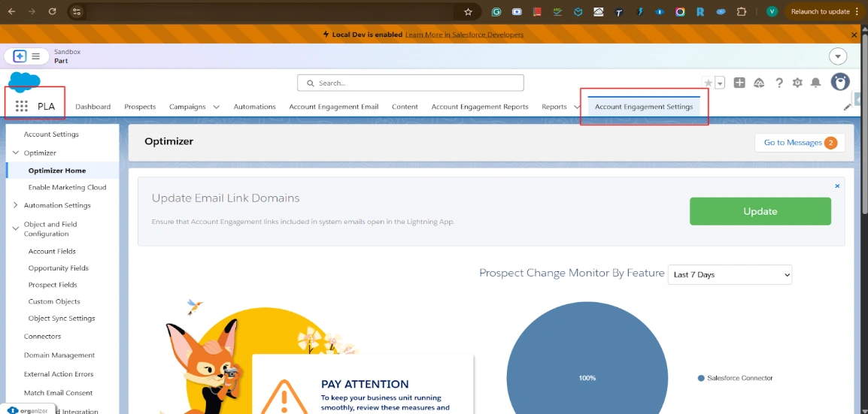The width and height of the screenshot is (868, 414).
Task: Open External Action Errors
Action: [x=59, y=374]
